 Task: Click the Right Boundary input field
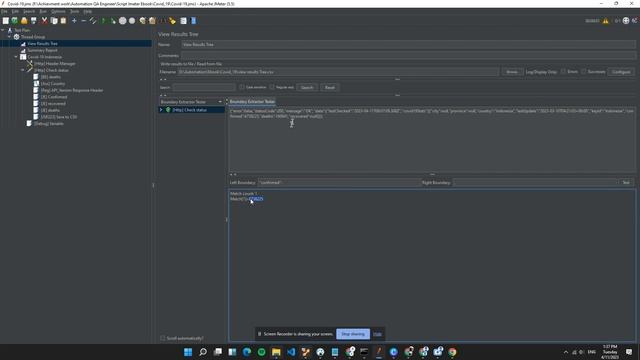535,182
